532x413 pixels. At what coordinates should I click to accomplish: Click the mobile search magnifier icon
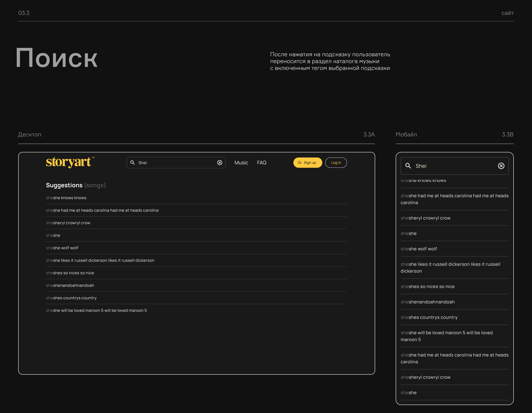(x=408, y=166)
